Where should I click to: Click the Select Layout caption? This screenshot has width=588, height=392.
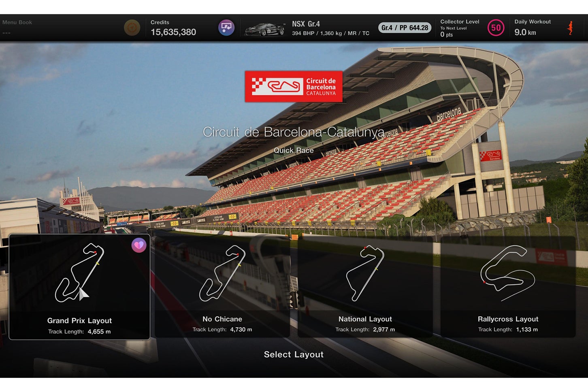(x=294, y=354)
